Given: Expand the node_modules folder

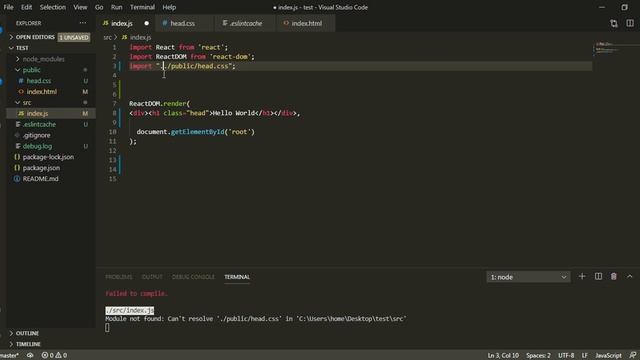Looking at the screenshot, I should pos(43,59).
